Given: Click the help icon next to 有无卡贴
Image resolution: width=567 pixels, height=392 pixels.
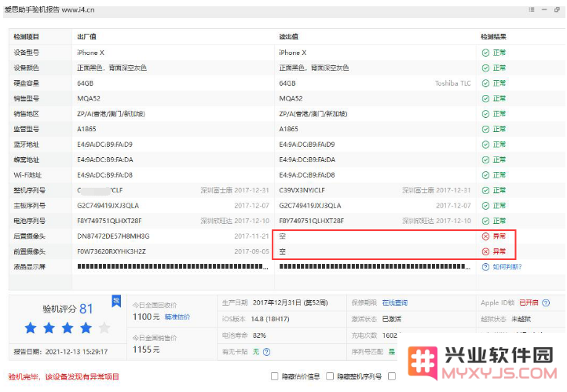Looking at the screenshot, I should pyautogui.click(x=266, y=352).
